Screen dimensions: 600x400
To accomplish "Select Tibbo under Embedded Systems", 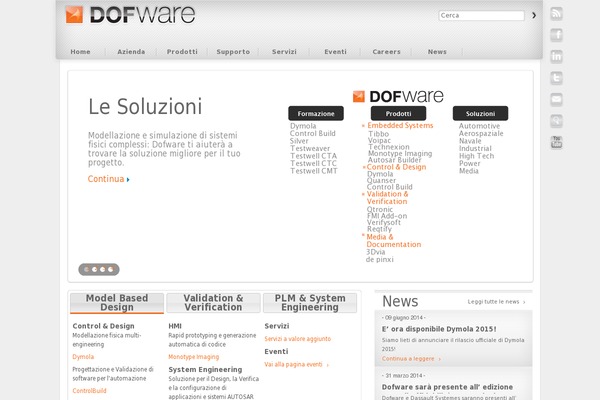I will pyautogui.click(x=378, y=134).
